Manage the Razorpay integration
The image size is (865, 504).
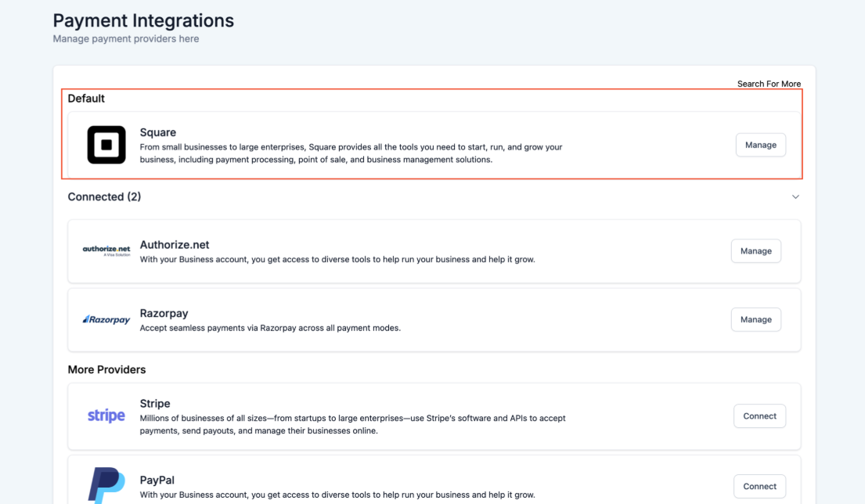755,319
